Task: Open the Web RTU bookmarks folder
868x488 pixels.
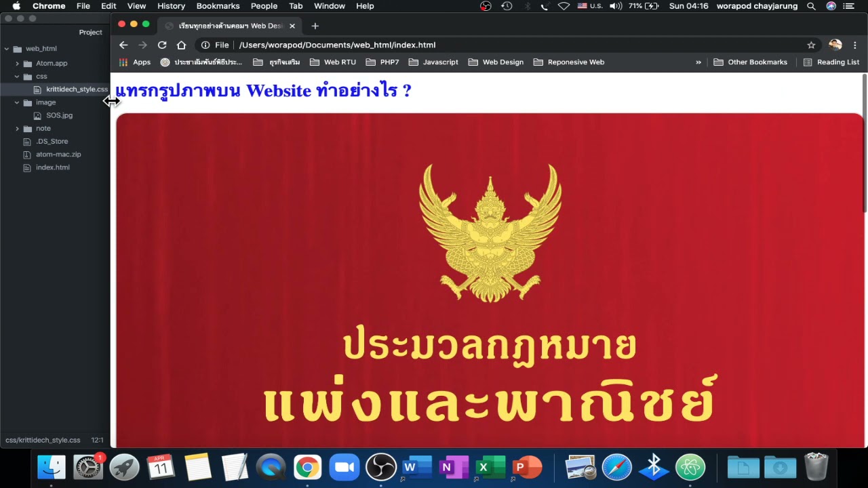Action: pos(333,62)
